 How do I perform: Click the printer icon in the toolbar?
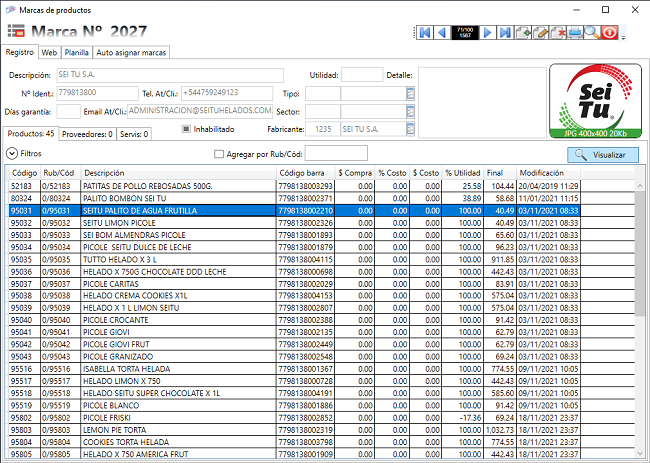[575, 32]
